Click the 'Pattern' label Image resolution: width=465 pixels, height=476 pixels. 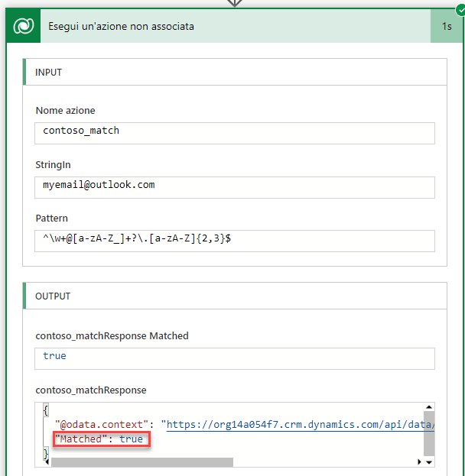(52, 218)
